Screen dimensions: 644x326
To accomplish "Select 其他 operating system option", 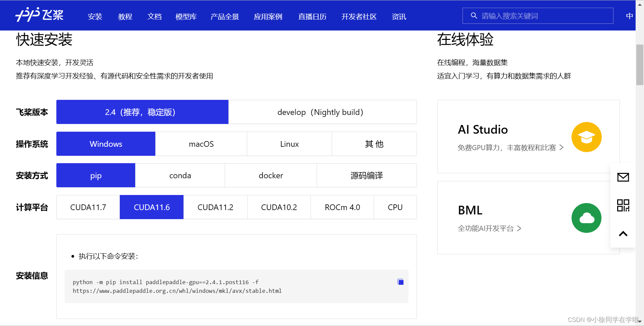I will 374,144.
